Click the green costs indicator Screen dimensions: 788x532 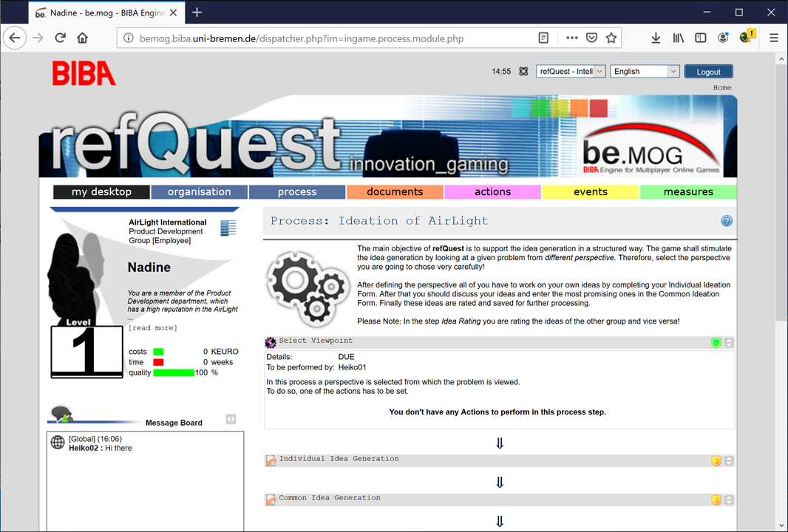[158, 352]
